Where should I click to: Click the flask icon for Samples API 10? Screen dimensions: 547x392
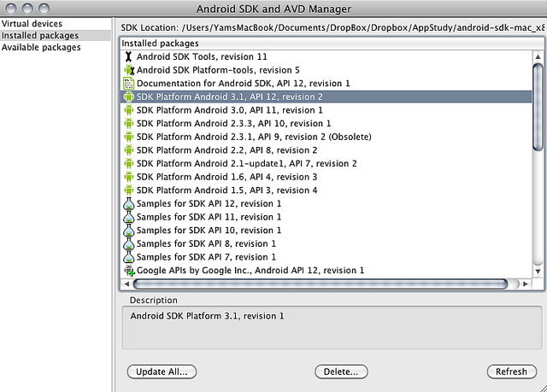tap(129, 231)
